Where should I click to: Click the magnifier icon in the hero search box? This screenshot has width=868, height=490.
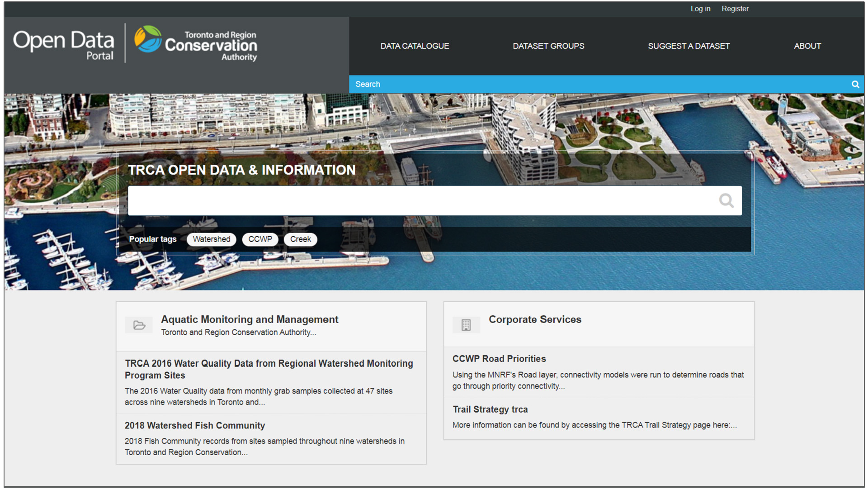(x=726, y=200)
